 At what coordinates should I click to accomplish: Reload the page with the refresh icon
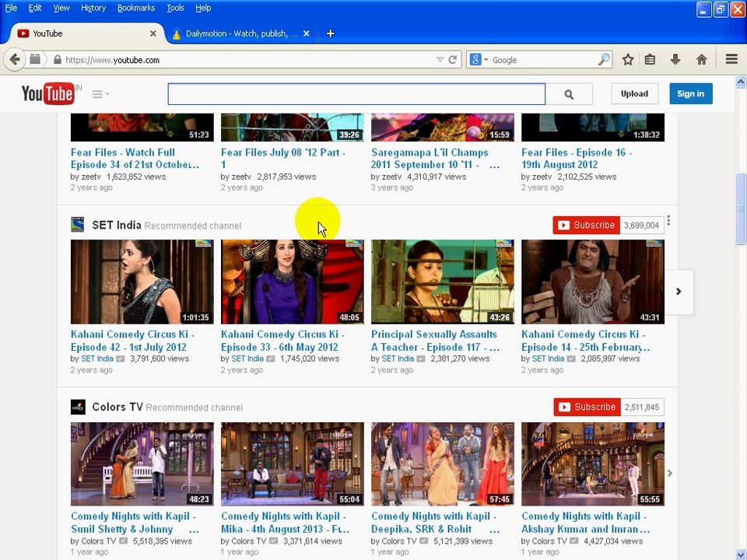click(453, 60)
